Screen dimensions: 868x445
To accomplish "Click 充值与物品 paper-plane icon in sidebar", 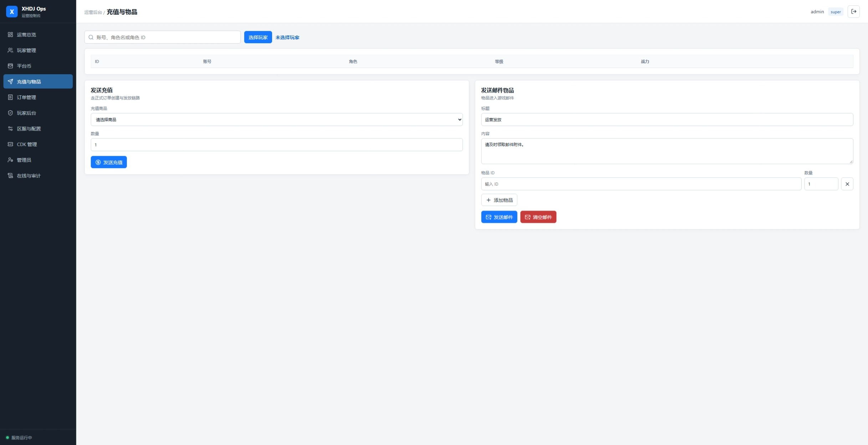I will tap(10, 82).
